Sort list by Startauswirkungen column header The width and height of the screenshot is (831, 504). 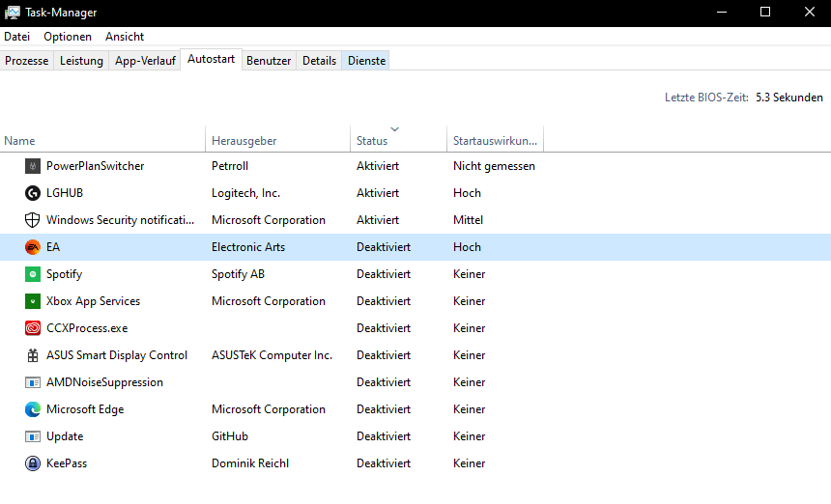(495, 140)
